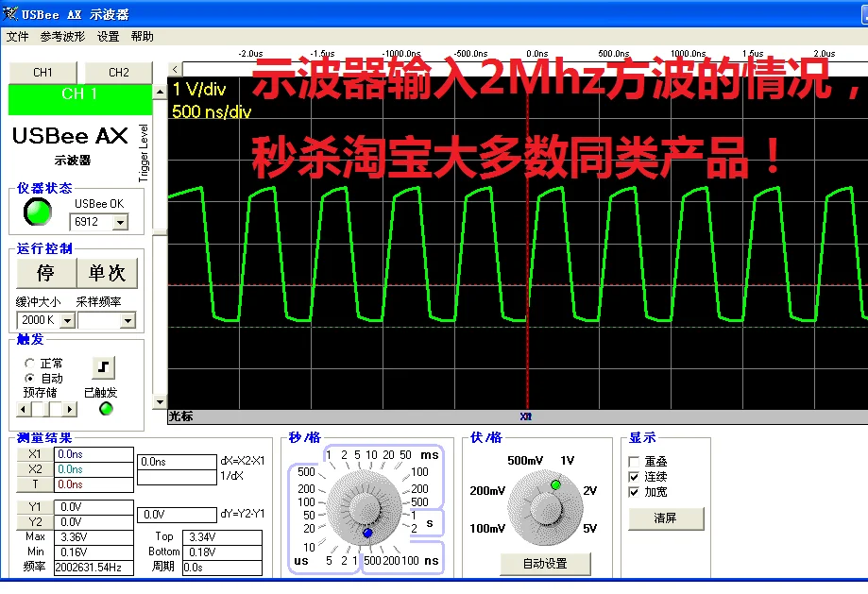
Task: Click the 1 V/div scale label
Action: point(199,89)
